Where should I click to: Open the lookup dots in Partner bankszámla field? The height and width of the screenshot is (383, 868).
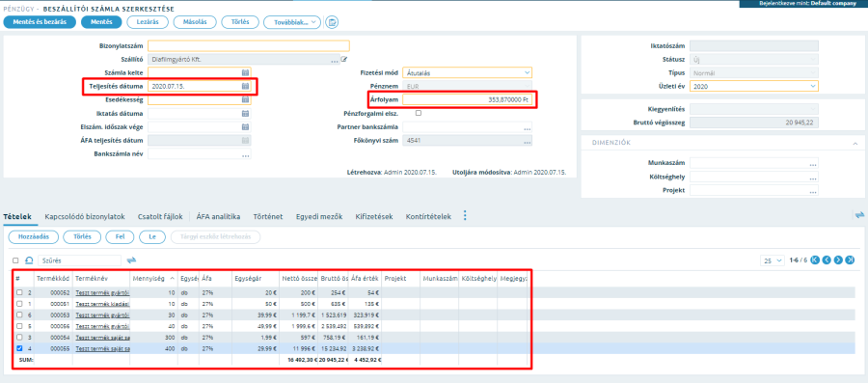click(527, 128)
